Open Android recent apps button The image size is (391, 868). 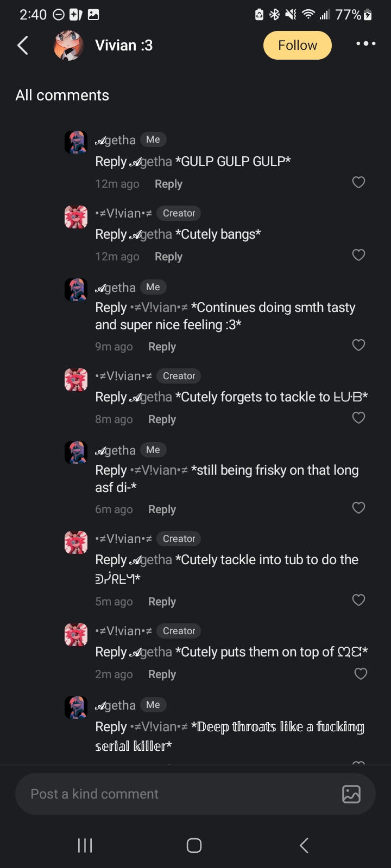click(85, 845)
